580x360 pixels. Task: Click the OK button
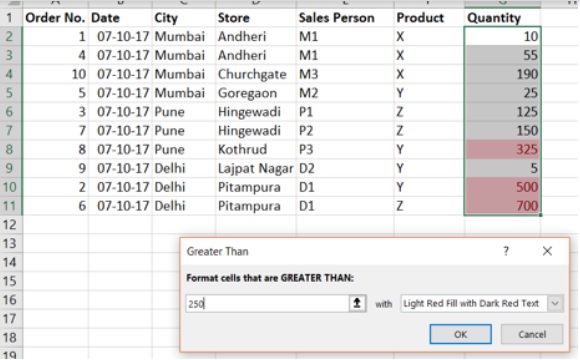tap(461, 334)
